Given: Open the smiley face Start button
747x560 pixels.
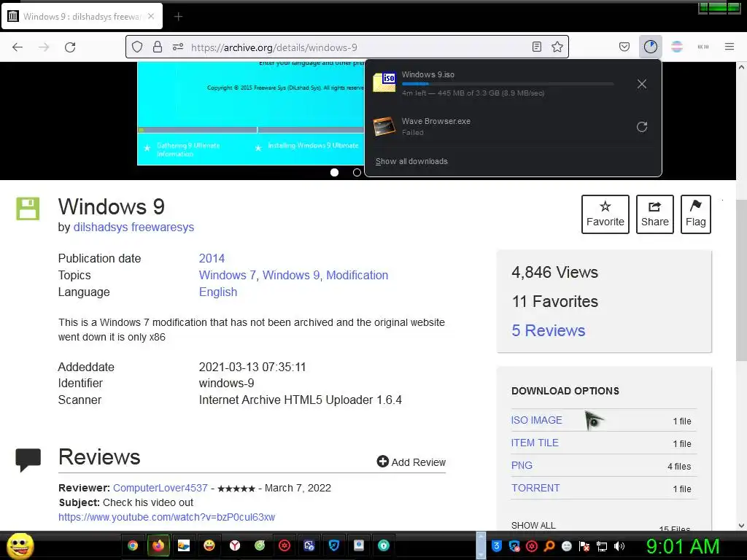Looking at the screenshot, I should click(x=20, y=545).
